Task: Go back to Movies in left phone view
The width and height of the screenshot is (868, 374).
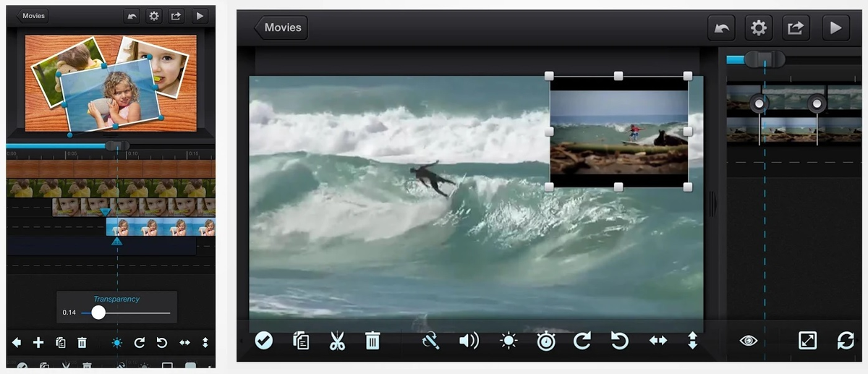Action: click(x=32, y=15)
